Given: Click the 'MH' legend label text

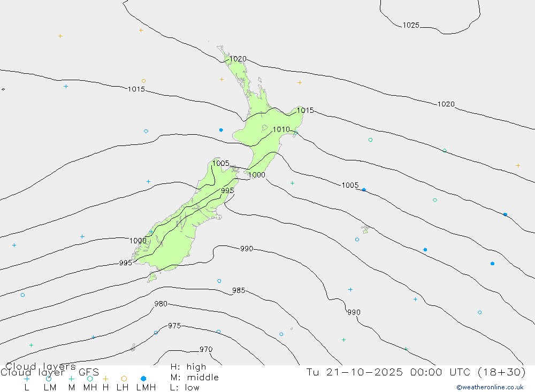Looking at the screenshot, I should click(90, 388).
